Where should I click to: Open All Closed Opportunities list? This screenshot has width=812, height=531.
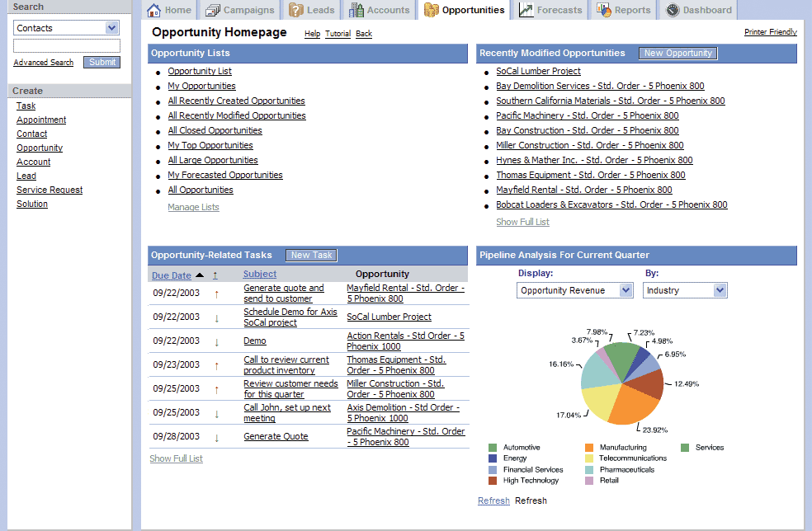pos(215,130)
